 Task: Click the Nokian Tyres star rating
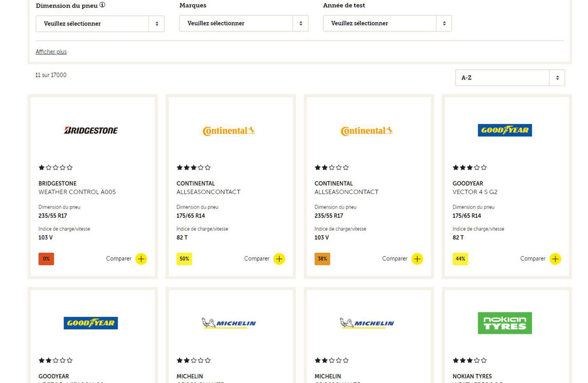pyautogui.click(x=469, y=360)
